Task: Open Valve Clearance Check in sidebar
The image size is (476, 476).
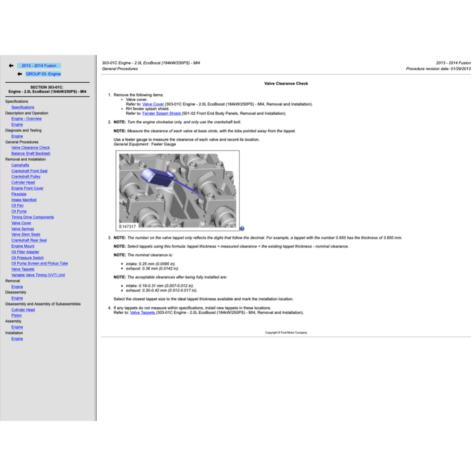Action: pyautogui.click(x=30, y=148)
